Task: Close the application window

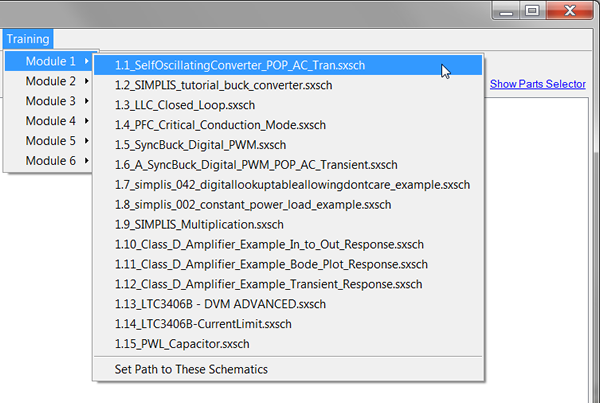Action: [569, 11]
